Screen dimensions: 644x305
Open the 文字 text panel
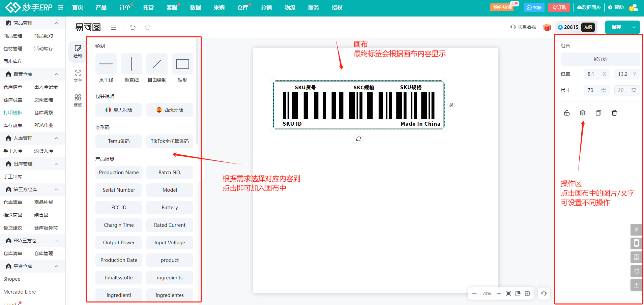tap(78, 76)
